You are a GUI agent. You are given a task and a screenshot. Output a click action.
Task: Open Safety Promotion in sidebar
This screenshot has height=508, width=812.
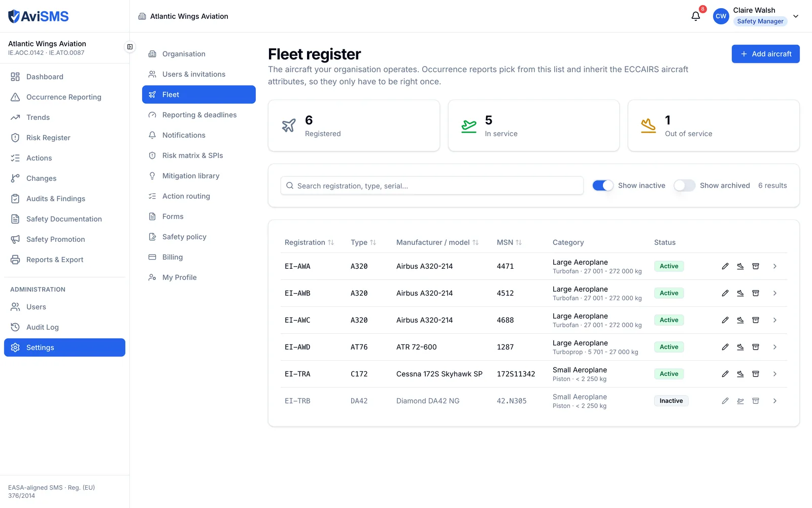tap(64, 239)
